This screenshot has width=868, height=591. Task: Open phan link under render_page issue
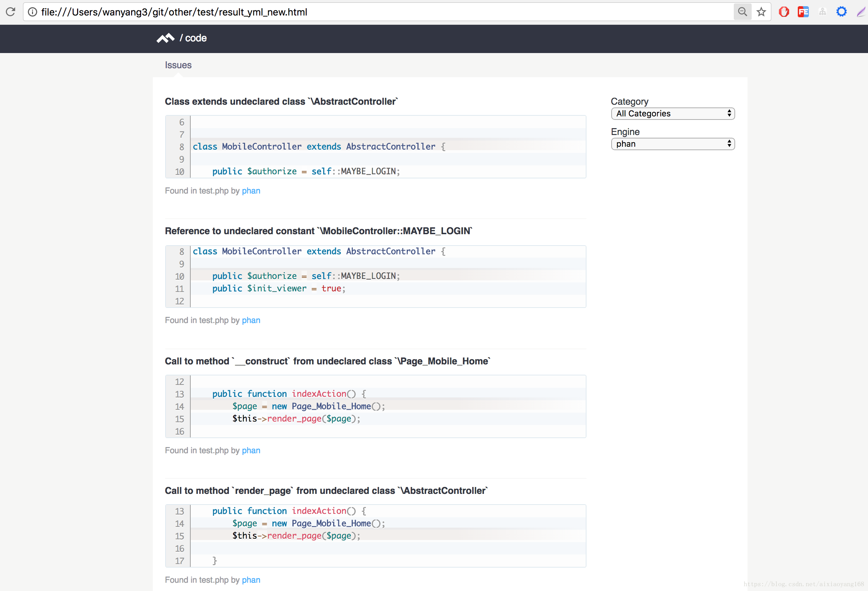point(251,580)
